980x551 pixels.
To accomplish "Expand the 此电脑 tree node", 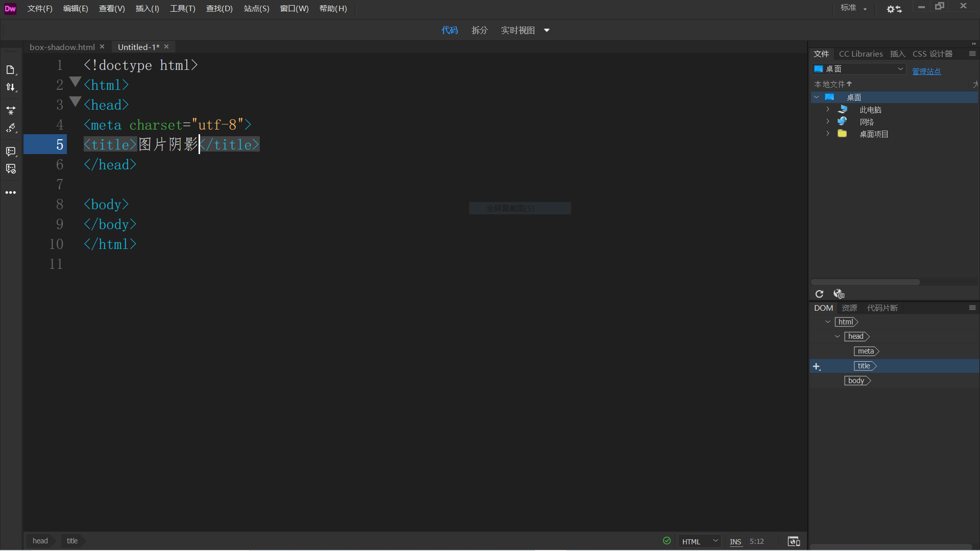I will [828, 109].
